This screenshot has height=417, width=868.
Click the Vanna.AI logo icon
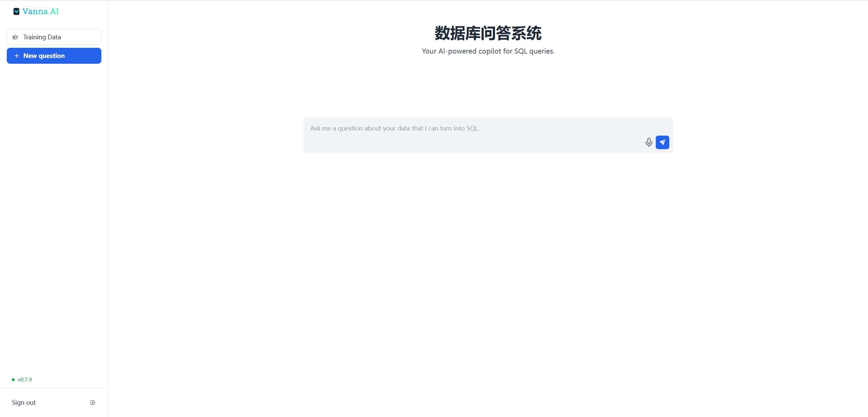coord(16,12)
